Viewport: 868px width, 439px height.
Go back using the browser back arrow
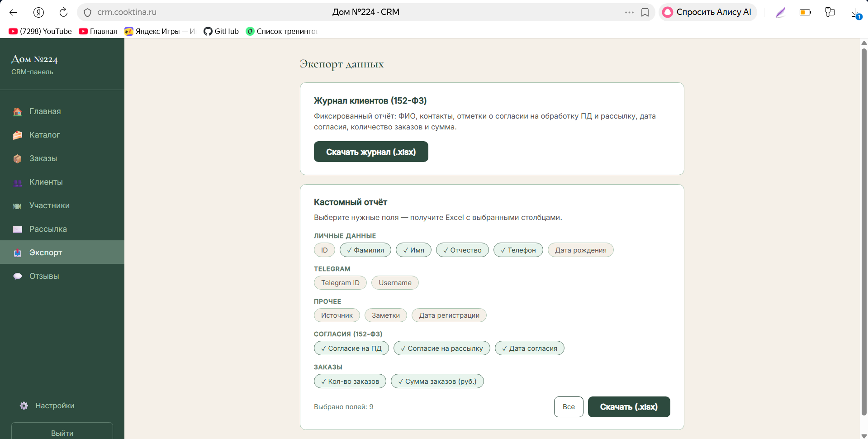[14, 12]
